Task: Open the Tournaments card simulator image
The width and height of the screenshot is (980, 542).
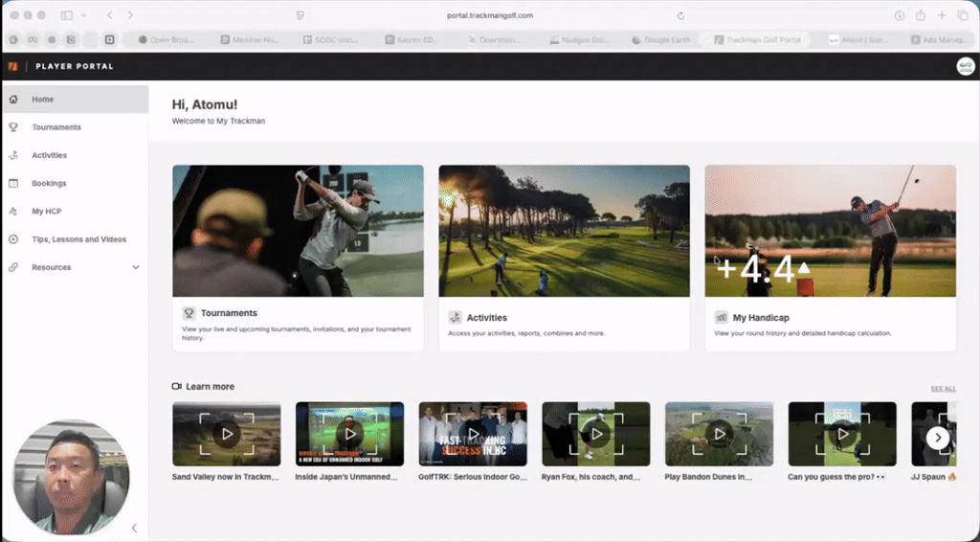Action: click(299, 231)
